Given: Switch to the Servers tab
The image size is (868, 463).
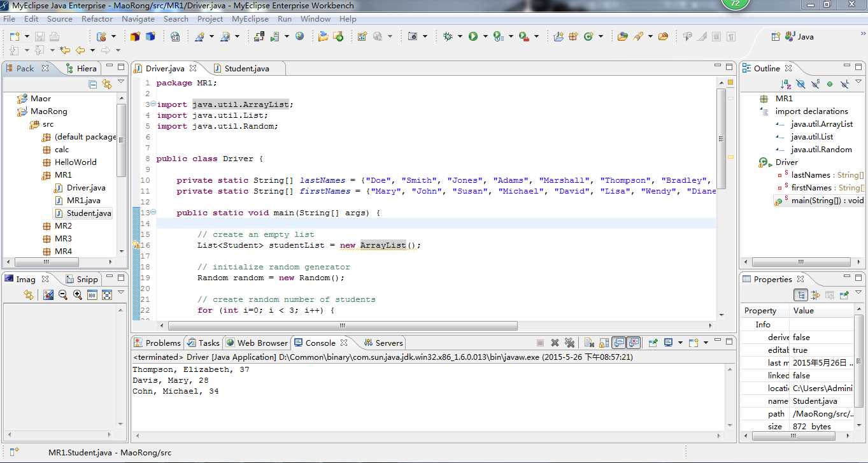Looking at the screenshot, I should [x=383, y=343].
